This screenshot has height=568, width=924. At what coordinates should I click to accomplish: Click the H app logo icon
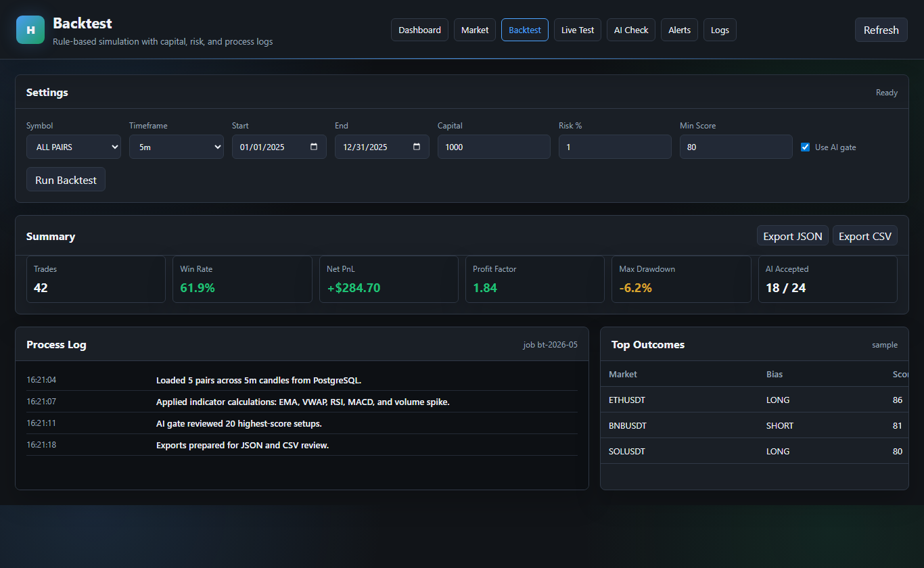coord(30,30)
